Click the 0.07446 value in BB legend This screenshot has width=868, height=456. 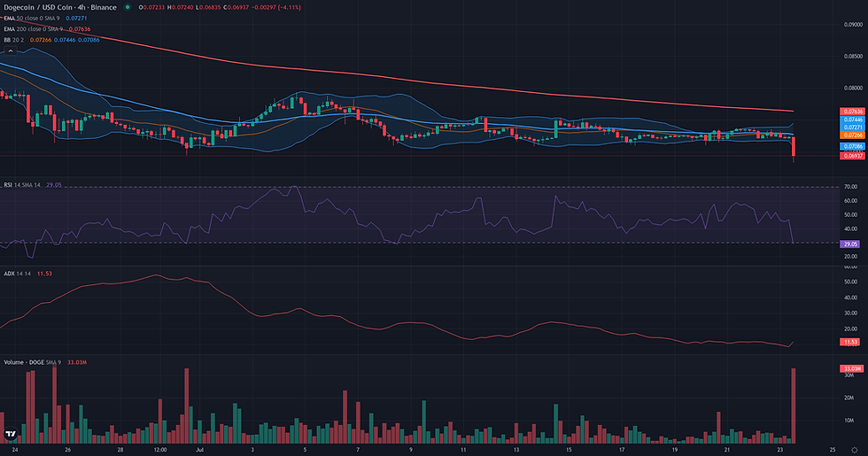click(65, 40)
